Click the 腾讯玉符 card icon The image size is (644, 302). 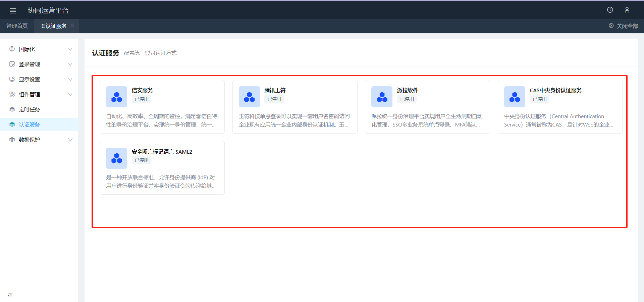click(x=249, y=97)
